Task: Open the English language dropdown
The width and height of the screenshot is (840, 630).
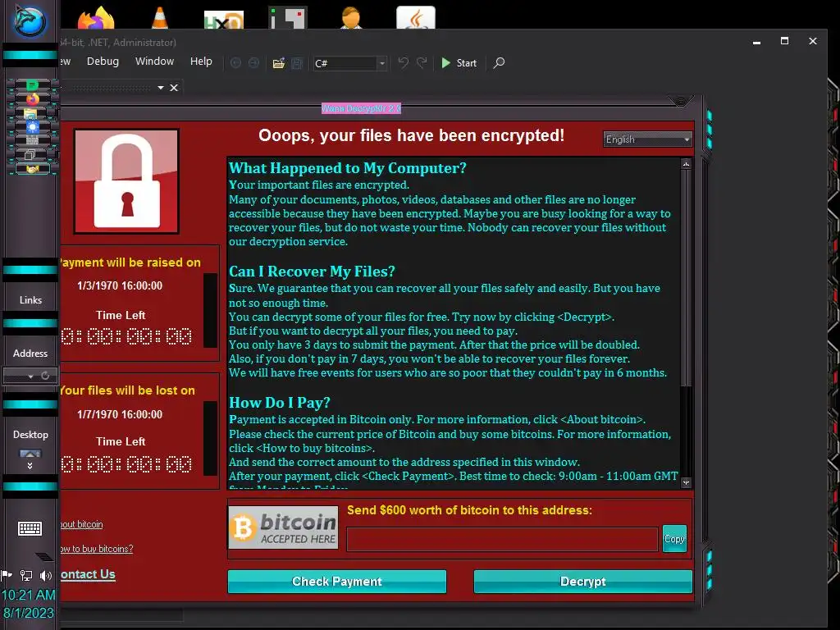Action: coord(647,139)
